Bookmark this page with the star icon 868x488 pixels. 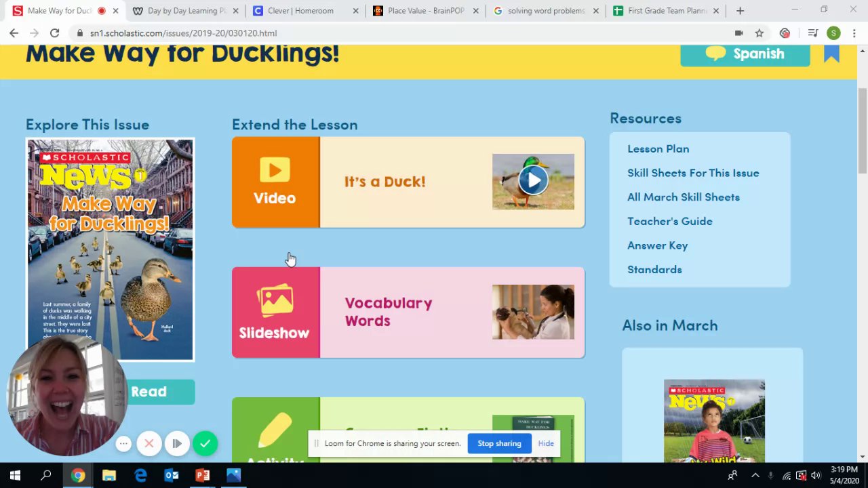759,33
